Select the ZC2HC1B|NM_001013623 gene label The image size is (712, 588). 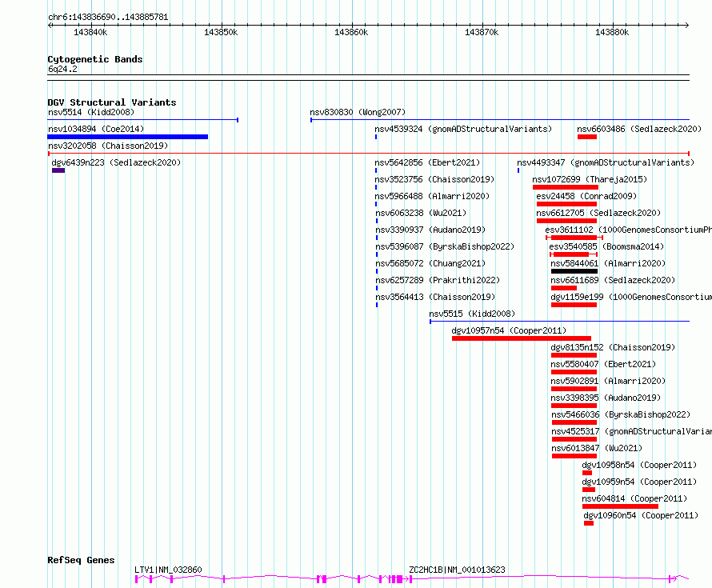(458, 570)
